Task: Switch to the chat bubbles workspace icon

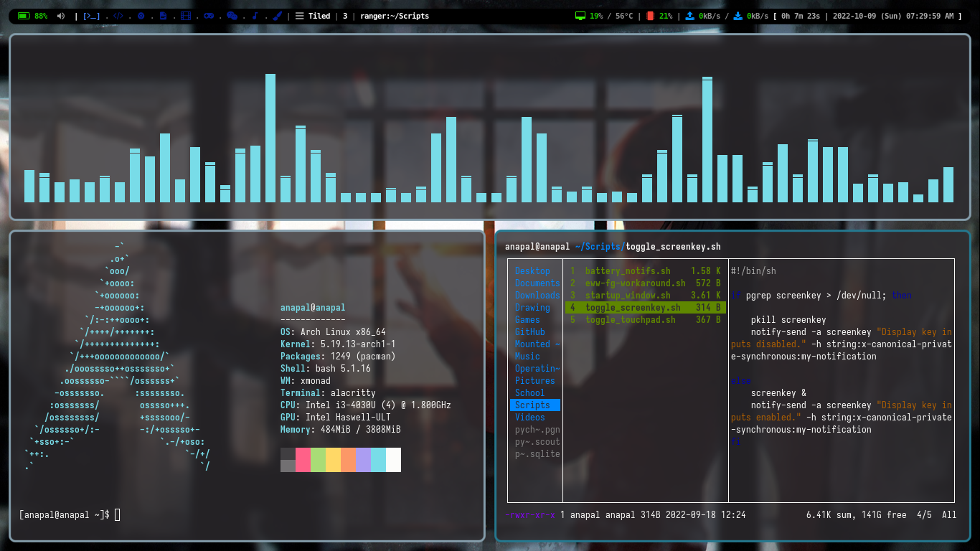Action: [x=232, y=16]
